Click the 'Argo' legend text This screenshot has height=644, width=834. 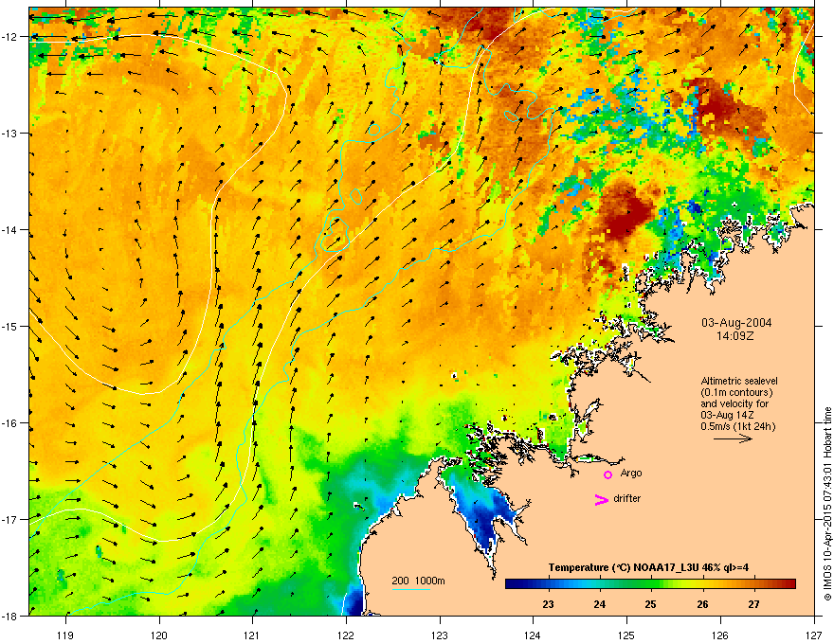coord(631,473)
